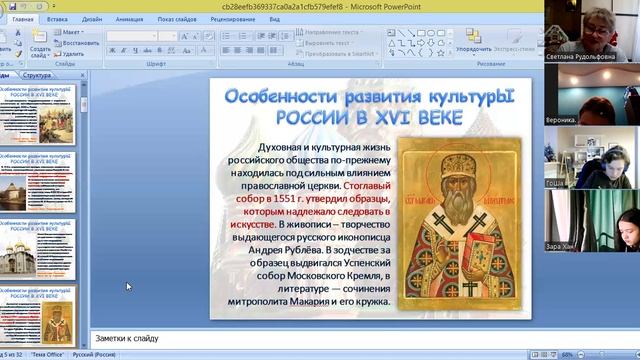Viewport: 640px width, 360px height.
Task: Open the Вставка ribbon tab
Action: coord(57,19)
